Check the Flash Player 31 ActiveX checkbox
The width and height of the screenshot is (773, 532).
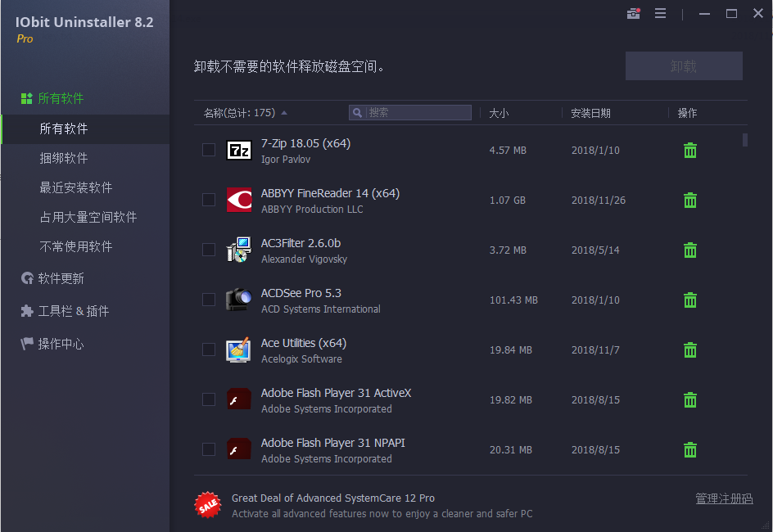tap(209, 399)
